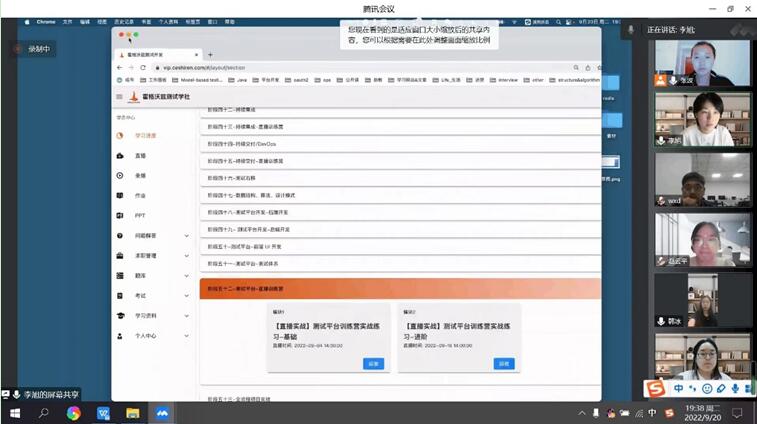Click 回放 button on the 进阶 card
The width and height of the screenshot is (757, 424).
pyautogui.click(x=504, y=364)
